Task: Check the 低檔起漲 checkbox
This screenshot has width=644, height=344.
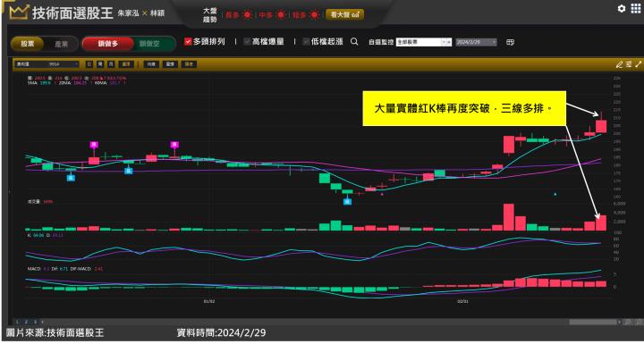Action: tap(306, 41)
